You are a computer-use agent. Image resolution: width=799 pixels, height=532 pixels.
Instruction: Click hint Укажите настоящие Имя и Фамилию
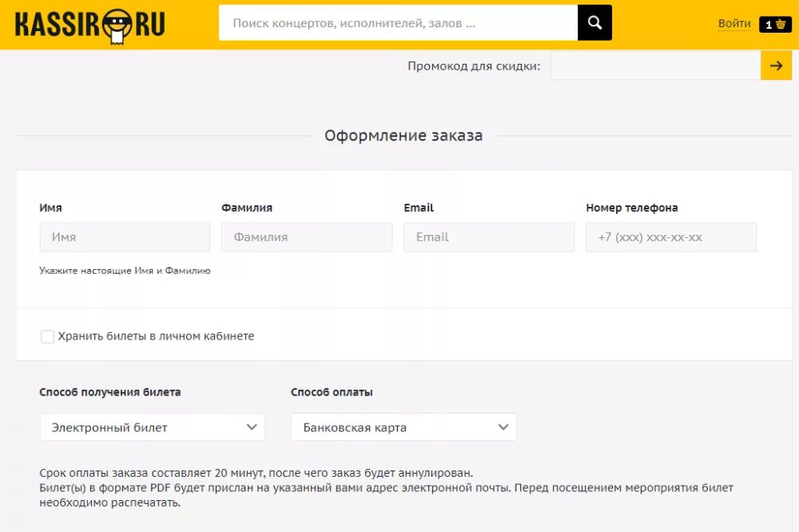pos(125,271)
